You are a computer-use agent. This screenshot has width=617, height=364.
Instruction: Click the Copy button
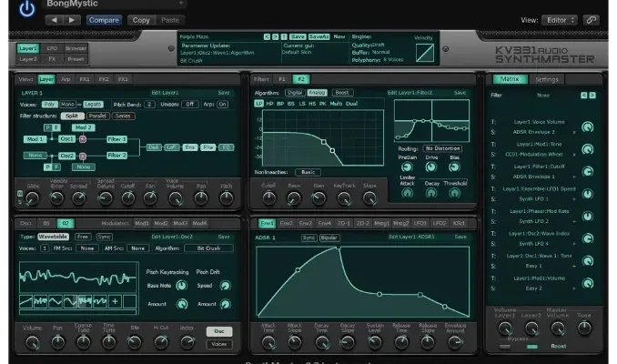141,19
